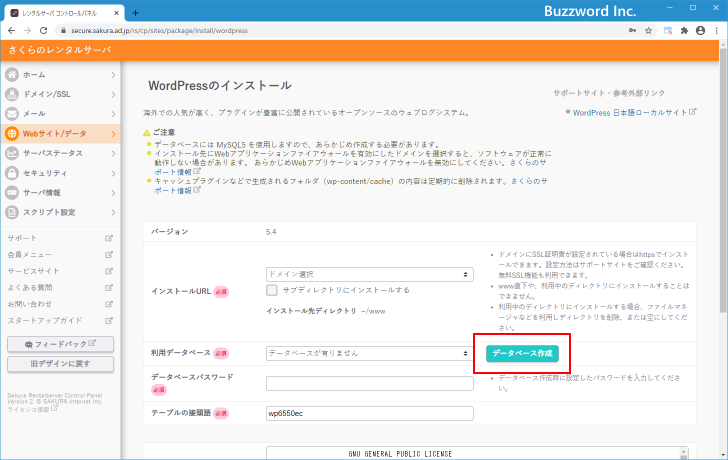This screenshot has height=460, width=728.
Task: Select サーバステータス menu item
Action: (x=60, y=153)
